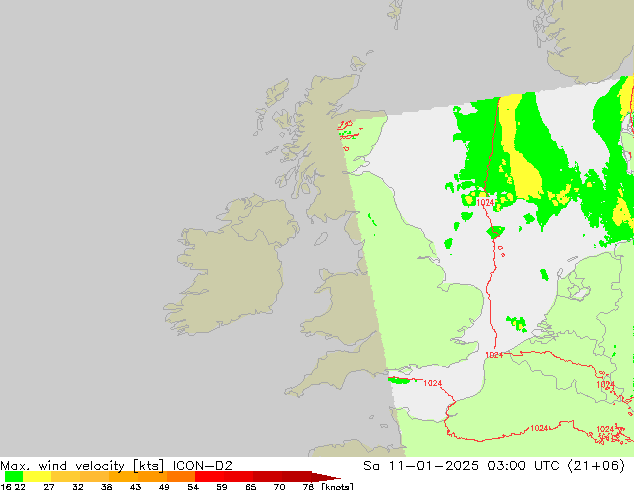
Task: Click the date 'Sa 11-01-2025' text
Action: click(x=421, y=466)
